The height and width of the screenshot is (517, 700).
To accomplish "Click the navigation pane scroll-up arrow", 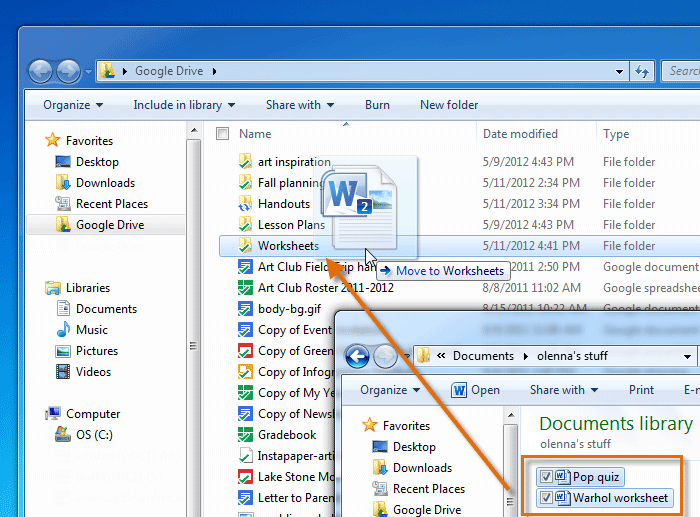I will tap(194, 130).
